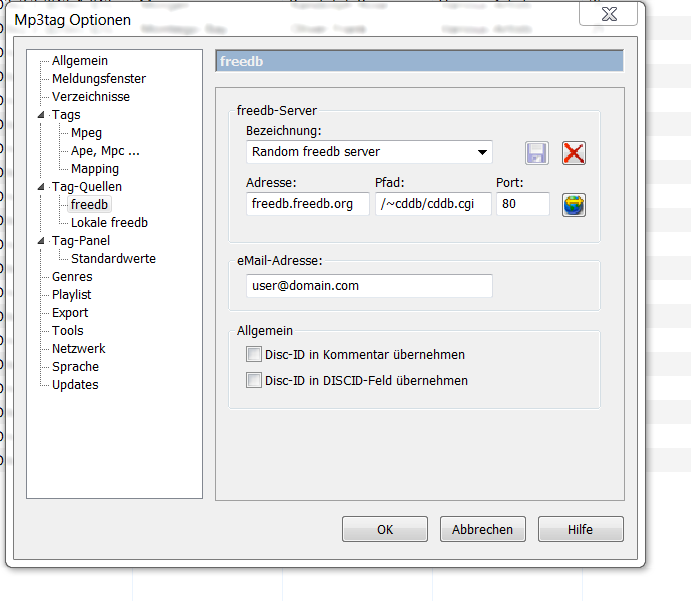Viewport: 691px width, 601px height.
Task: Select the Tag-Quellen tree item
Action: click(x=87, y=186)
